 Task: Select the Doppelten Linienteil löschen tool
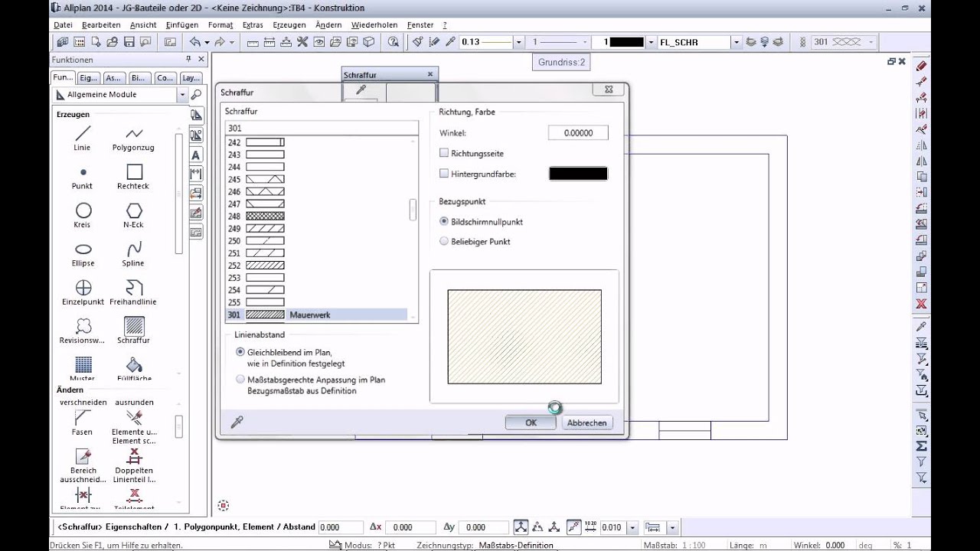click(134, 466)
